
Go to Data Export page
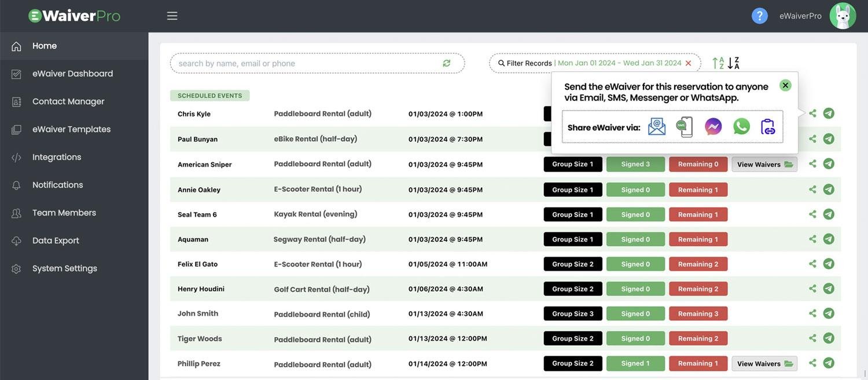pyautogui.click(x=56, y=240)
